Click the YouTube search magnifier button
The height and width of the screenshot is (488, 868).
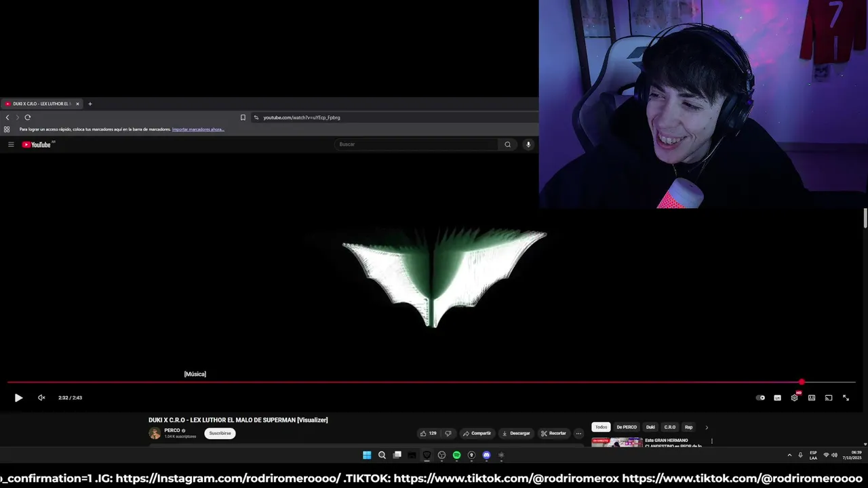click(x=507, y=144)
